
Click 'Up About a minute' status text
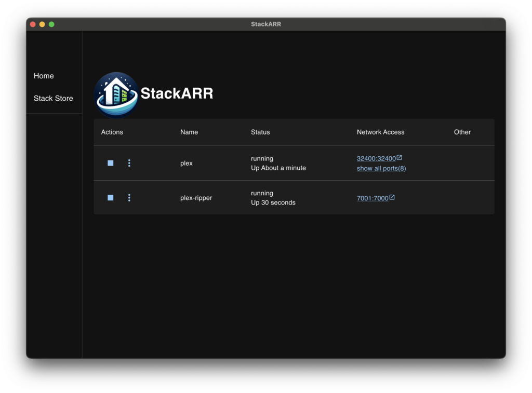pos(278,168)
